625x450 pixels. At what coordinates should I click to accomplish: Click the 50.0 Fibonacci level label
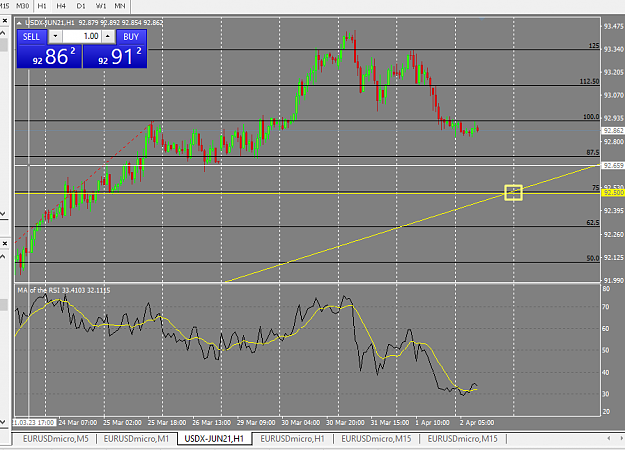593,258
